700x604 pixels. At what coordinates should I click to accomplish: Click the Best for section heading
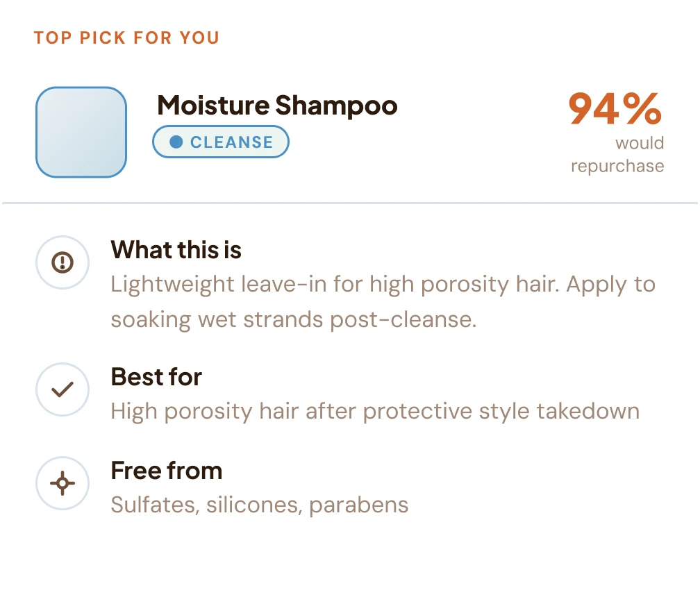(156, 377)
